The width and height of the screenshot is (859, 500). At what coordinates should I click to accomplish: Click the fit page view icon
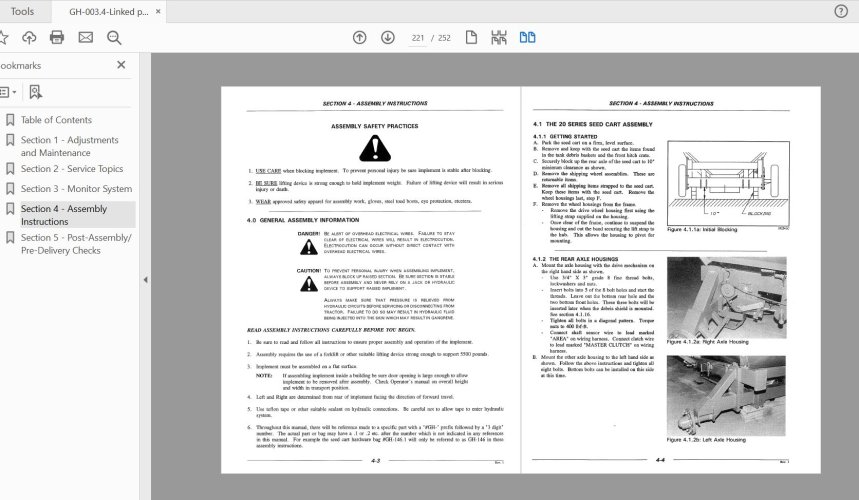(x=471, y=38)
